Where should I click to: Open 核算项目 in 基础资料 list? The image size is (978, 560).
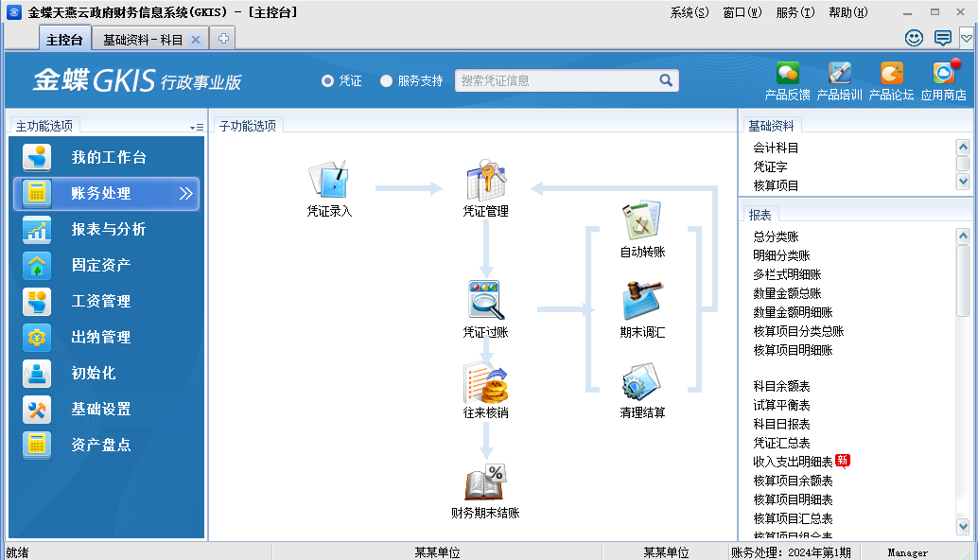pos(776,185)
